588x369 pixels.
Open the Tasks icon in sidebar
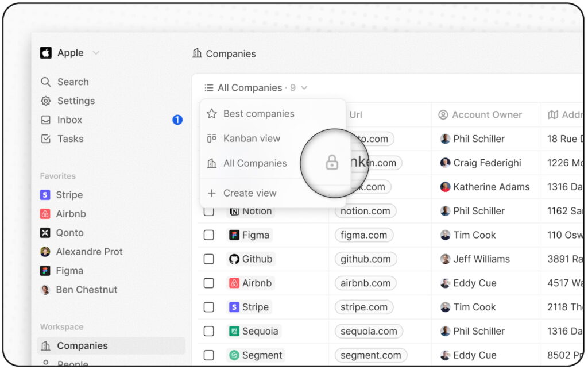click(46, 139)
